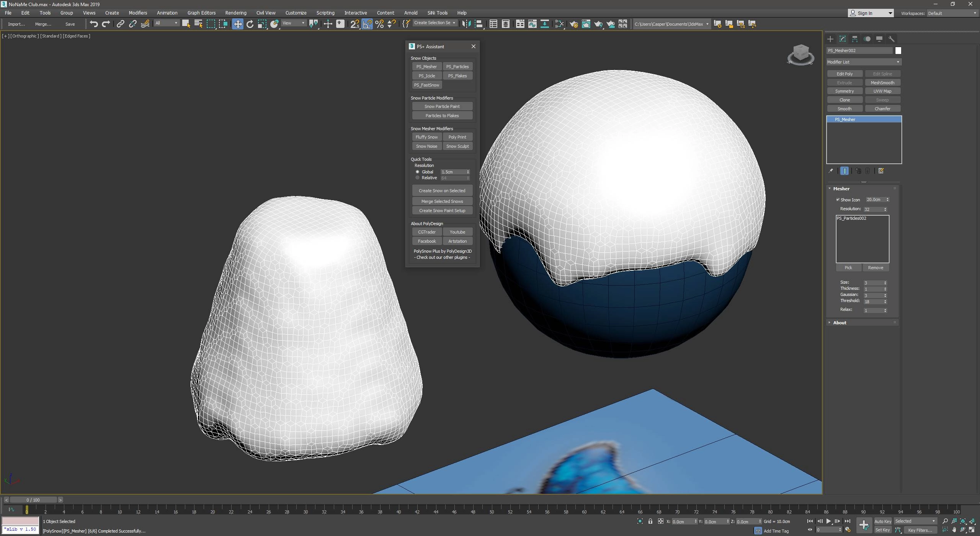Click the Configure Modifier Sets icon
The image size is (980, 536).
(x=881, y=171)
